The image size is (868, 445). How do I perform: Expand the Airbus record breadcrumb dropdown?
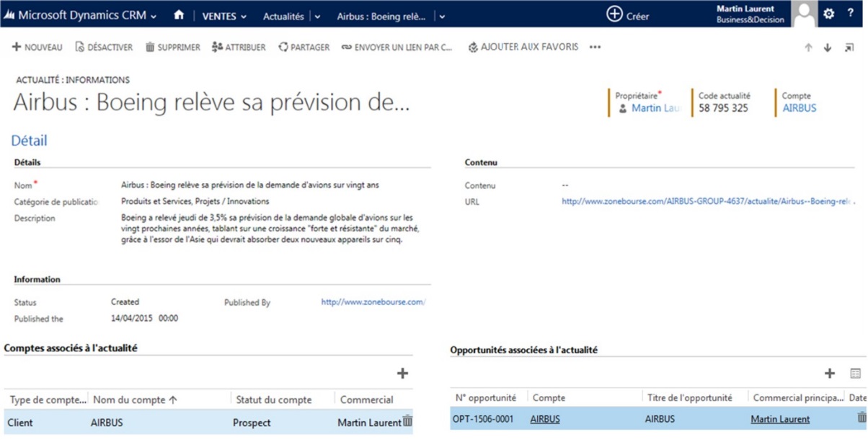click(442, 16)
